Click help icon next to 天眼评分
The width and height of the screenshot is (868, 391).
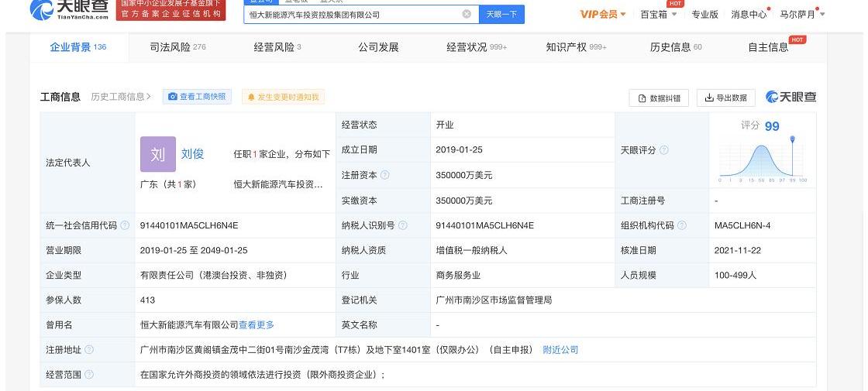click(x=663, y=150)
